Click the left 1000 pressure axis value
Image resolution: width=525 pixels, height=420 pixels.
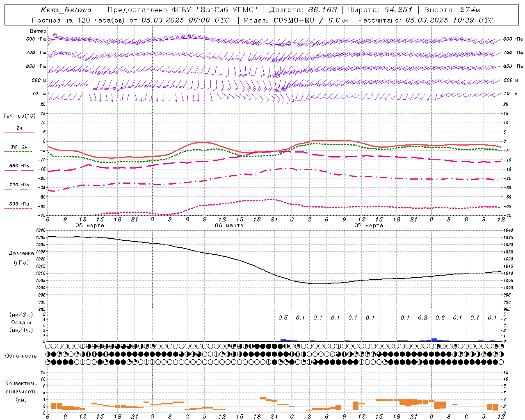coord(41,288)
